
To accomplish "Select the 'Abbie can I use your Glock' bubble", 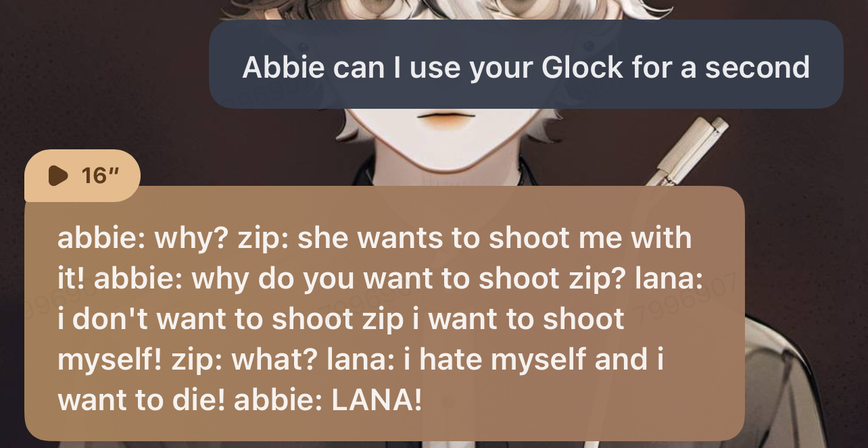I will [526, 64].
